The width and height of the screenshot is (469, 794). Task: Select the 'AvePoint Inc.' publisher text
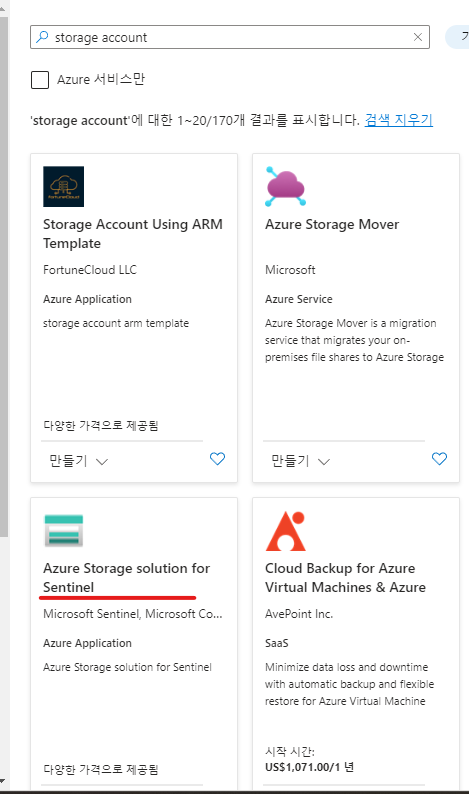click(299, 614)
